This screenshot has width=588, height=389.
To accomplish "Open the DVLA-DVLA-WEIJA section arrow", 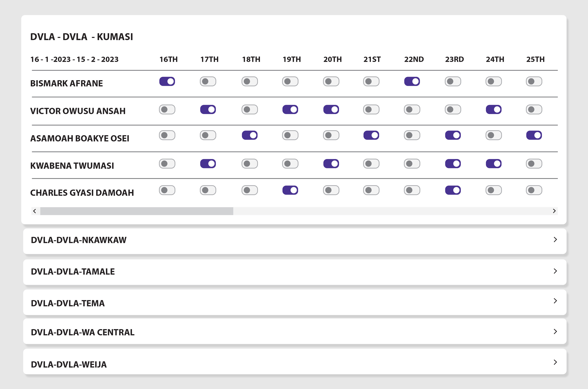I will (555, 362).
